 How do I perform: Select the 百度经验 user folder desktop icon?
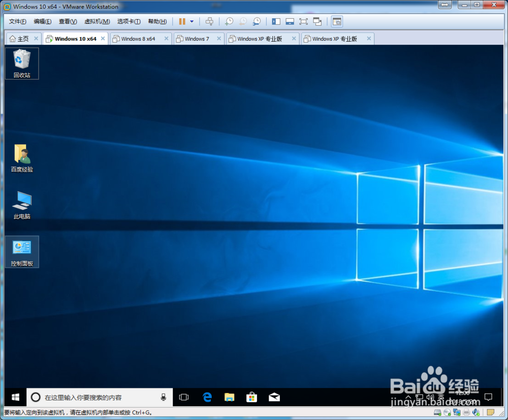(22, 158)
